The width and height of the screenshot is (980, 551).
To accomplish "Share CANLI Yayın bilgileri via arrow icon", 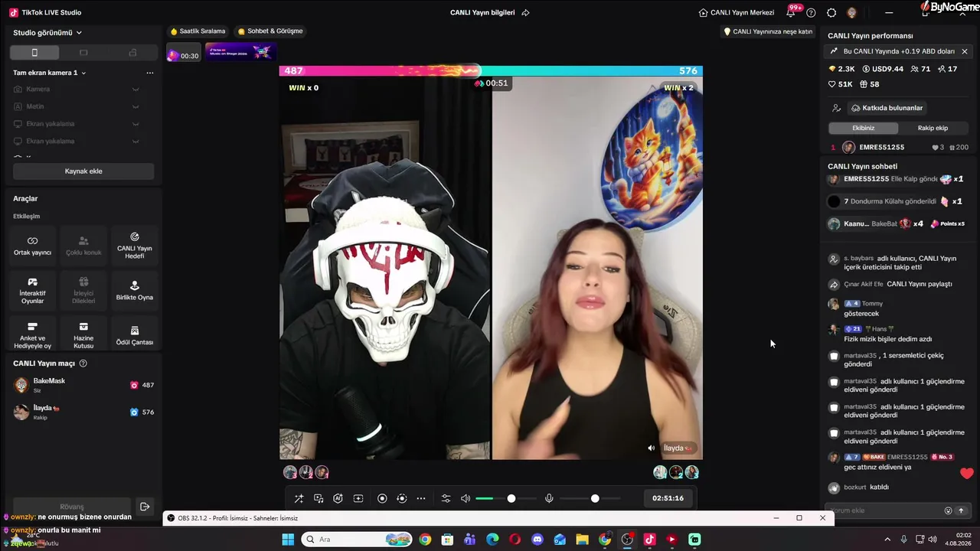I will (525, 13).
